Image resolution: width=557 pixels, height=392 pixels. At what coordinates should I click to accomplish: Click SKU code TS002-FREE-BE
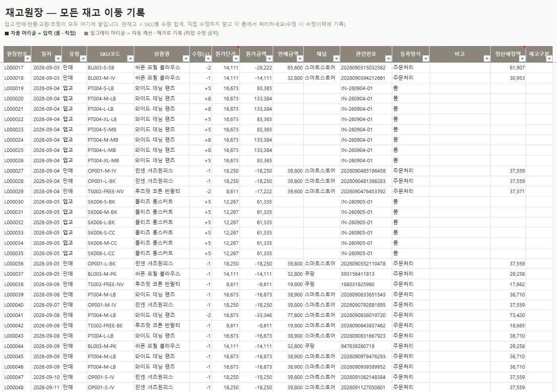110,326
